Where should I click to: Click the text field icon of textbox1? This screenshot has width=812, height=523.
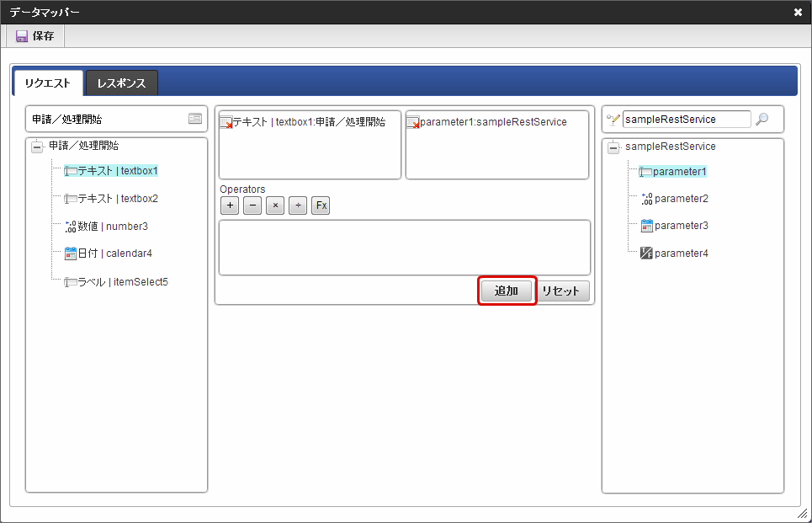tap(71, 171)
